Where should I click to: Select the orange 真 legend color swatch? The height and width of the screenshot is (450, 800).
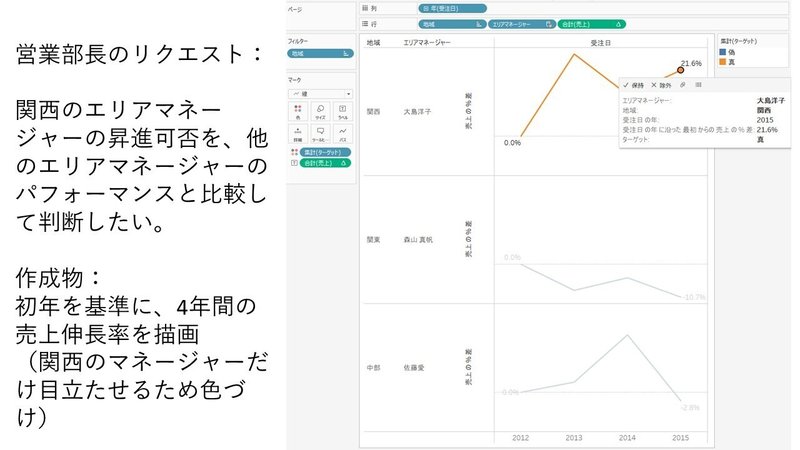tap(722, 62)
